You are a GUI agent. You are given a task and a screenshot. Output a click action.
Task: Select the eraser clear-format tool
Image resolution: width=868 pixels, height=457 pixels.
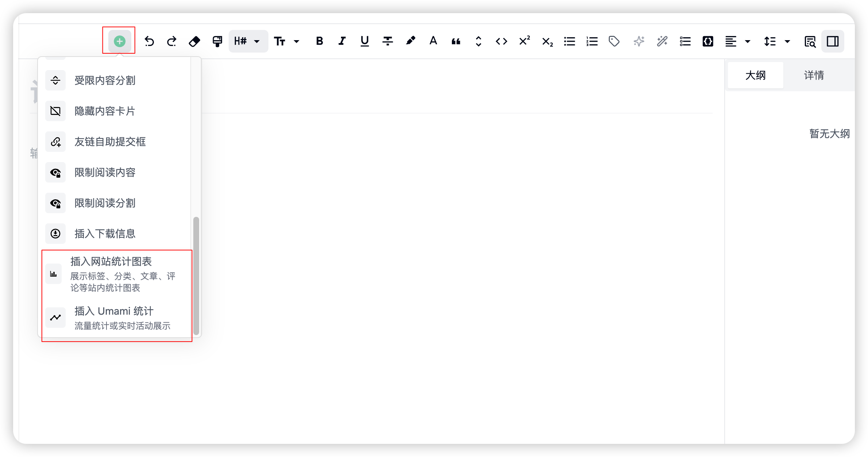click(x=194, y=41)
